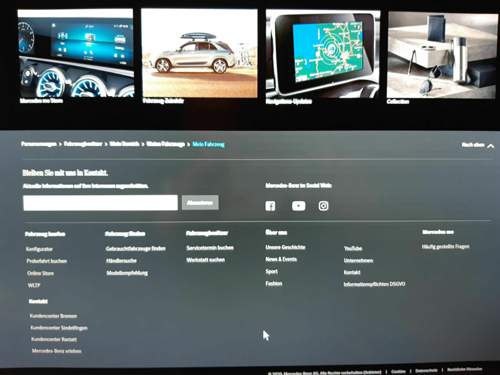Open the Fahrzeug-Zubehör car thumbnail
This screenshot has height=375, width=500.
click(x=199, y=53)
